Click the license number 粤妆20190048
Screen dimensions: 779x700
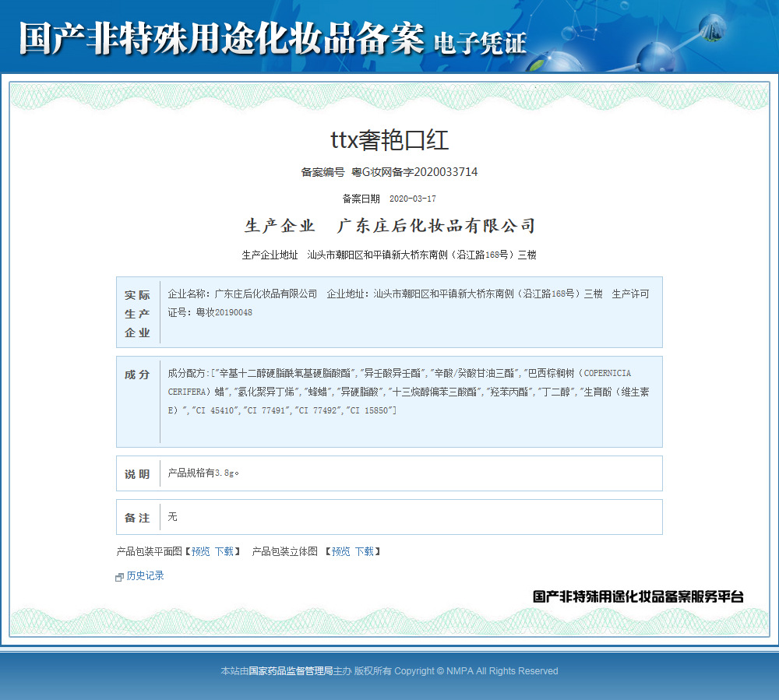point(224,313)
